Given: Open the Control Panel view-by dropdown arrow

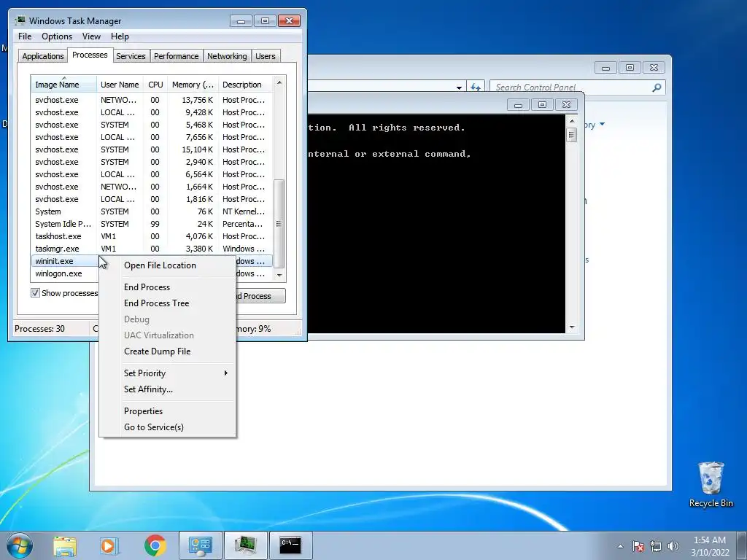Looking at the screenshot, I should click(602, 125).
